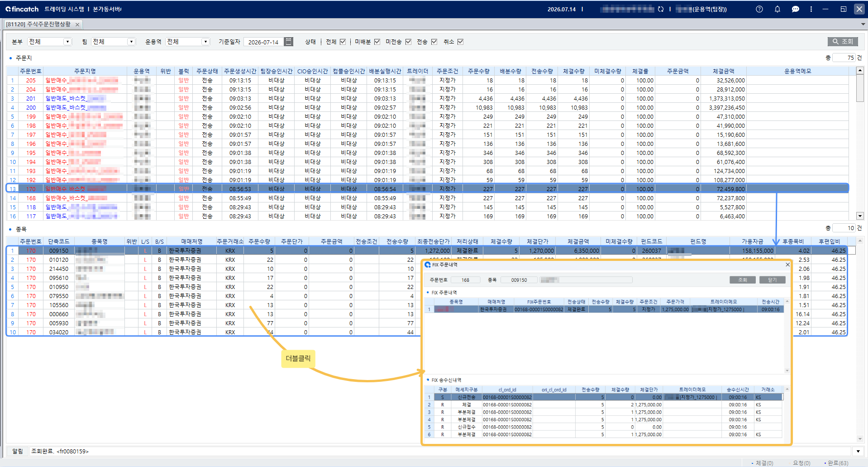Viewport: 868px width, 467px height.
Task: Toggle the 전체 status checkbox
Action: pos(343,42)
